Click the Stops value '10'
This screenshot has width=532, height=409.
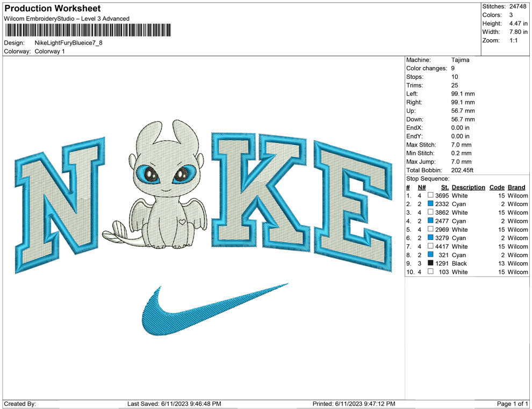455,77
